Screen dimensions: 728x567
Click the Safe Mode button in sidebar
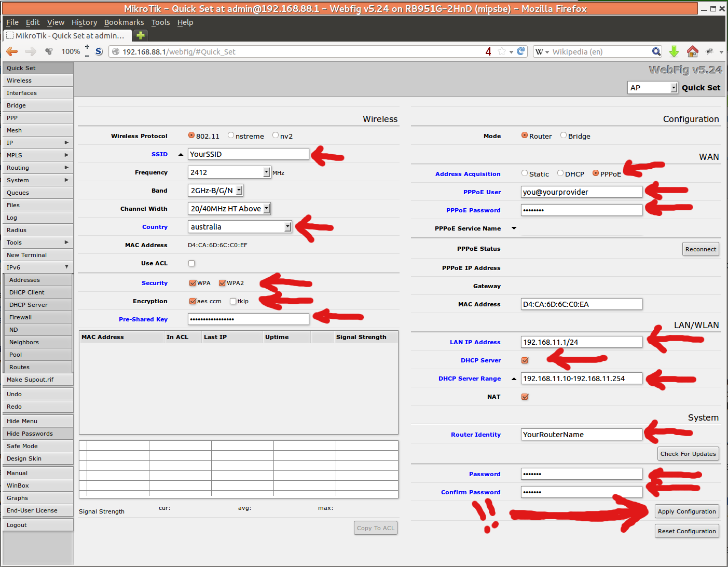[38, 446]
